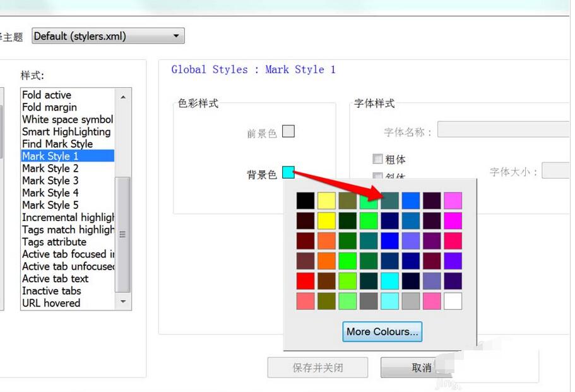Pick the magenta swatch in the top palette row
Image resolution: width=575 pixels, height=392 pixels.
(x=453, y=200)
